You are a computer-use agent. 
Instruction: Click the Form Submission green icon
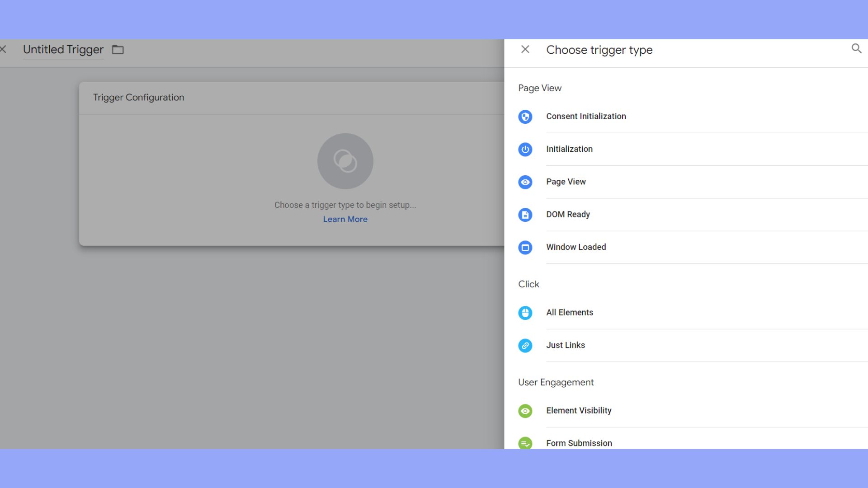click(x=525, y=443)
